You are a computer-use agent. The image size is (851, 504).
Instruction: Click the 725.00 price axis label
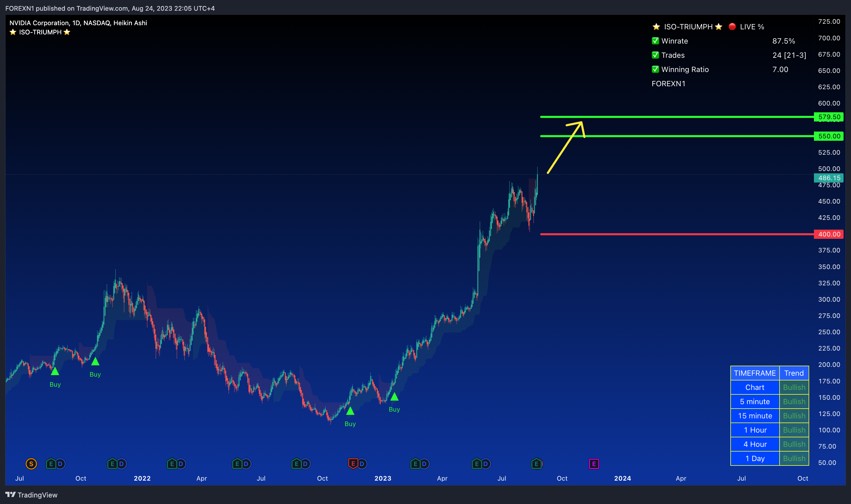tap(829, 21)
